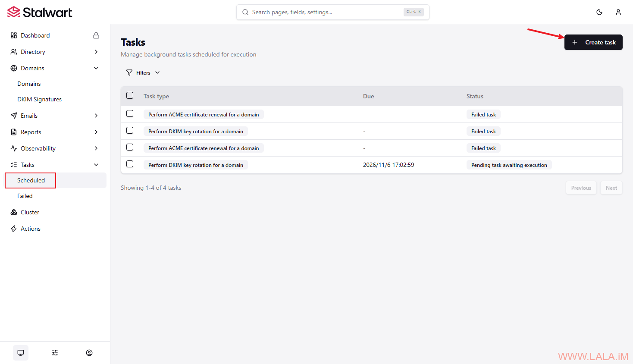Collapse the Domains menu chevron
Viewport: 633px width, 364px height.
pos(96,68)
